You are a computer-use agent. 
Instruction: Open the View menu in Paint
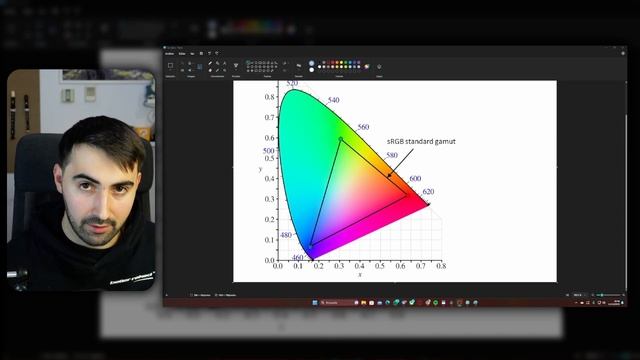[192, 53]
